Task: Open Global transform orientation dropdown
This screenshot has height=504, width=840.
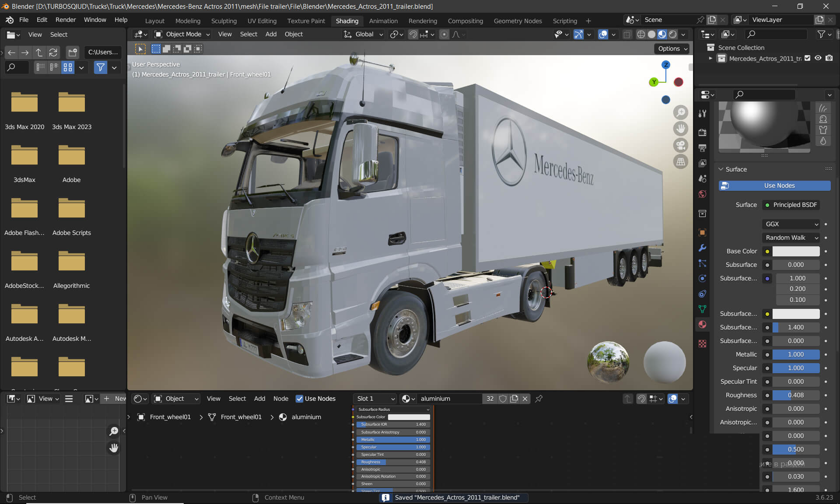Action: (x=363, y=34)
